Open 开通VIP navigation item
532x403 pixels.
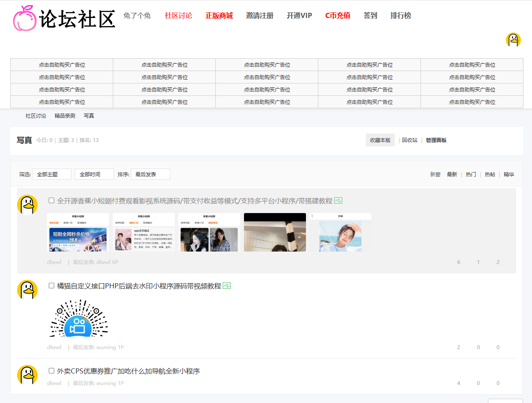[299, 16]
